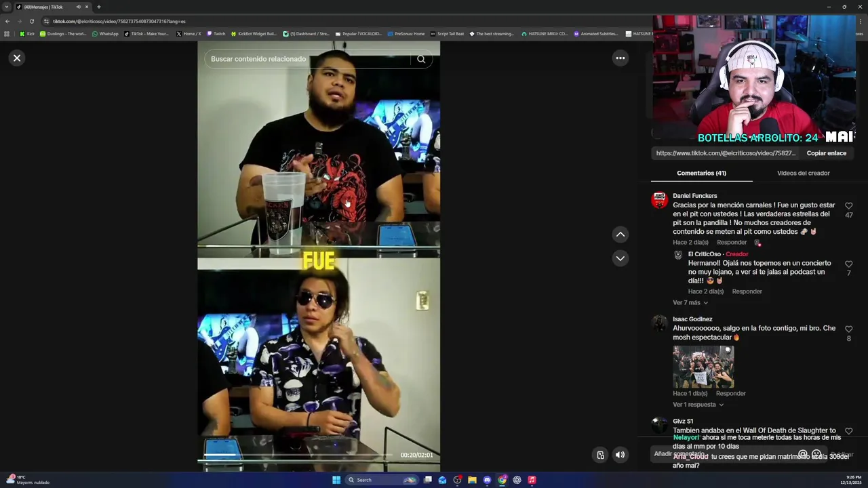Reply to Daniel Funckers' comment
868x488 pixels.
[x=732, y=242]
